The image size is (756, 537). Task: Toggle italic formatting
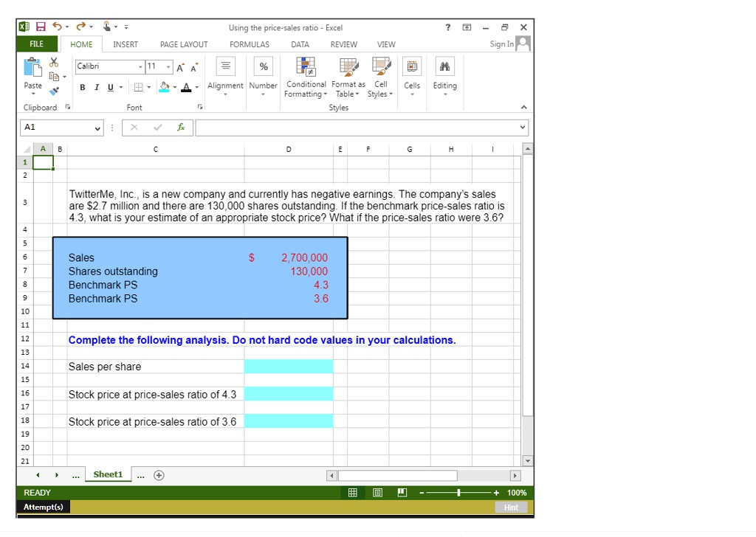pyautogui.click(x=96, y=87)
